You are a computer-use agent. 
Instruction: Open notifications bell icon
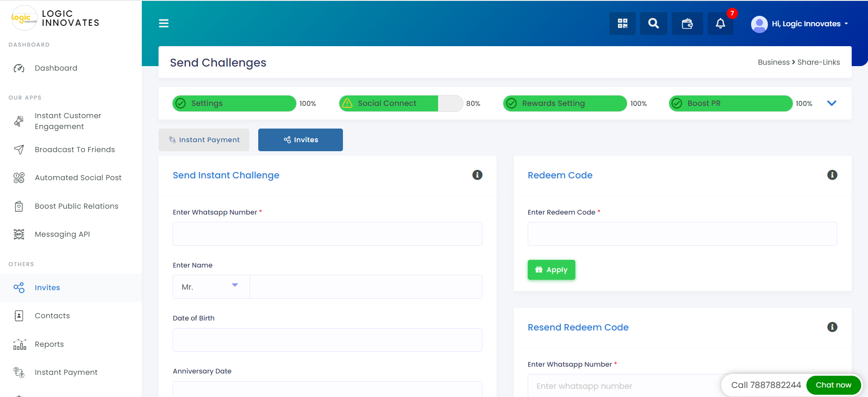[x=720, y=24]
